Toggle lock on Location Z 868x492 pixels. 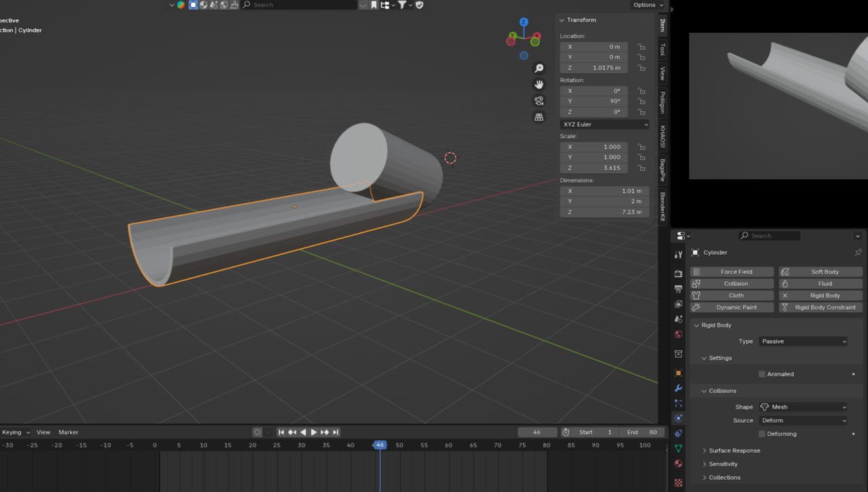[641, 68]
